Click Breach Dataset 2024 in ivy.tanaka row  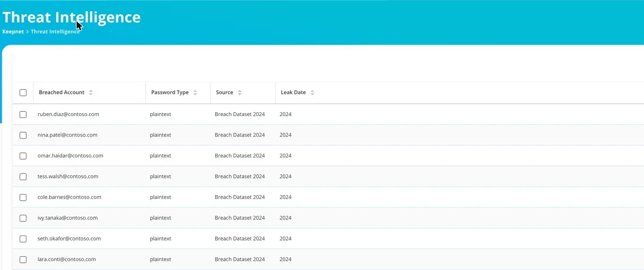click(240, 218)
